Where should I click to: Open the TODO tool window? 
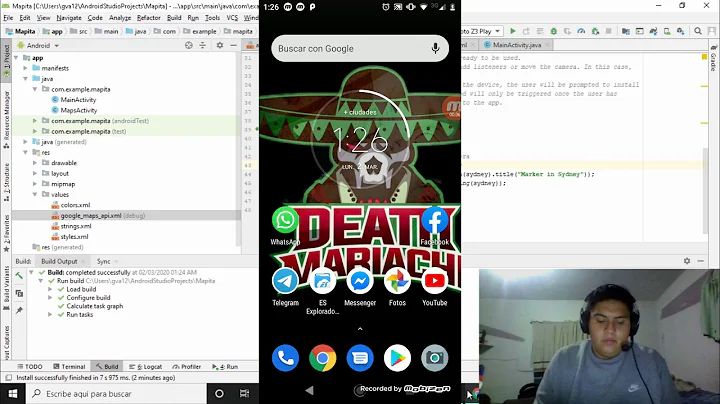[30, 366]
